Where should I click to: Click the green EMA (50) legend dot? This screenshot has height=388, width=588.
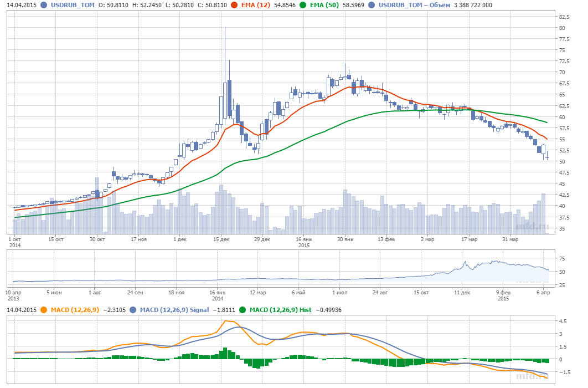pos(303,5)
